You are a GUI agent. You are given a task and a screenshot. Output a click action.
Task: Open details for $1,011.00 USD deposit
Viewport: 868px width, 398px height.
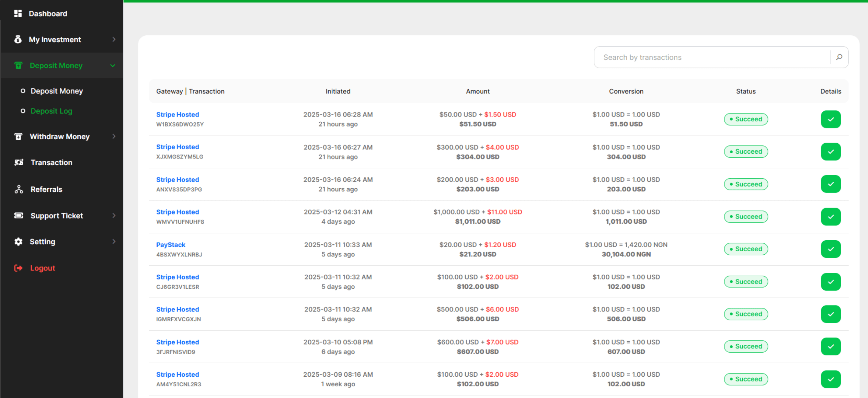coord(831,217)
